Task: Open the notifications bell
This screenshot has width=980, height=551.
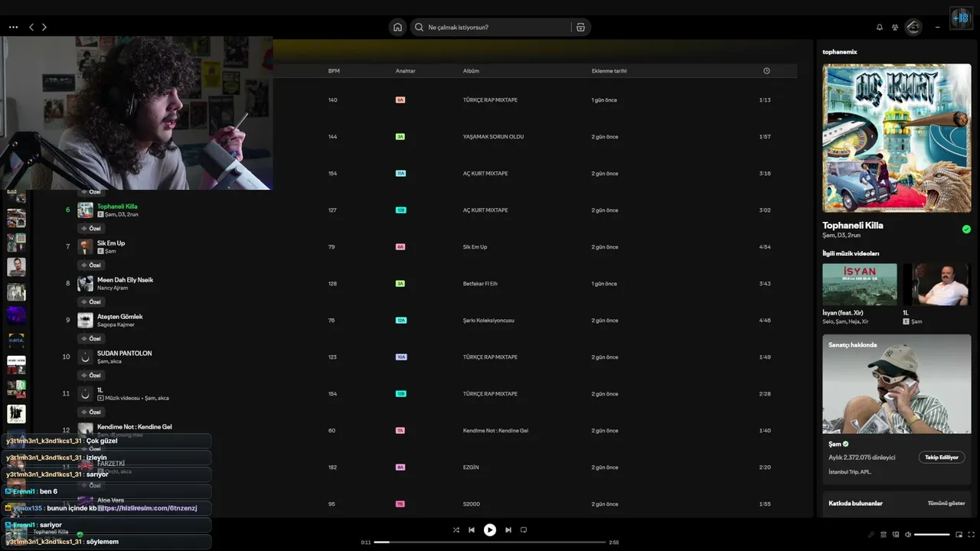Action: (880, 28)
